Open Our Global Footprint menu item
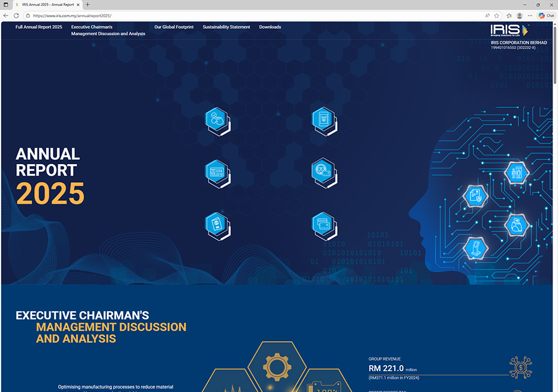 click(174, 27)
